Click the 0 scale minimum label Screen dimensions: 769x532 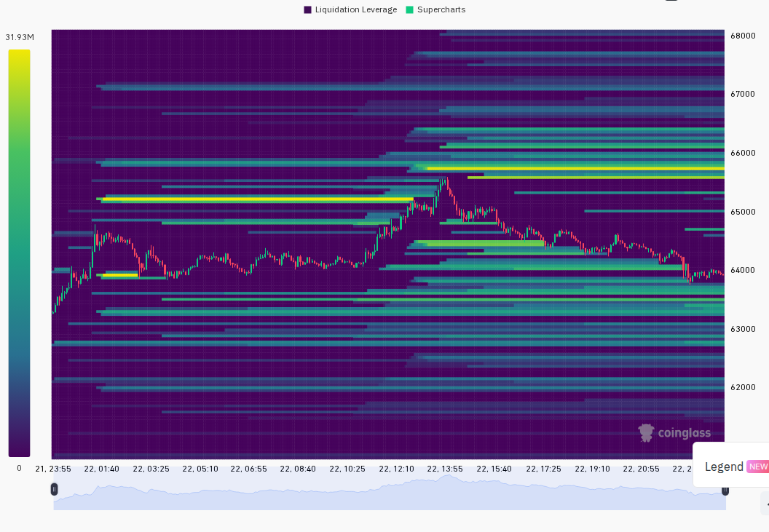click(x=19, y=468)
